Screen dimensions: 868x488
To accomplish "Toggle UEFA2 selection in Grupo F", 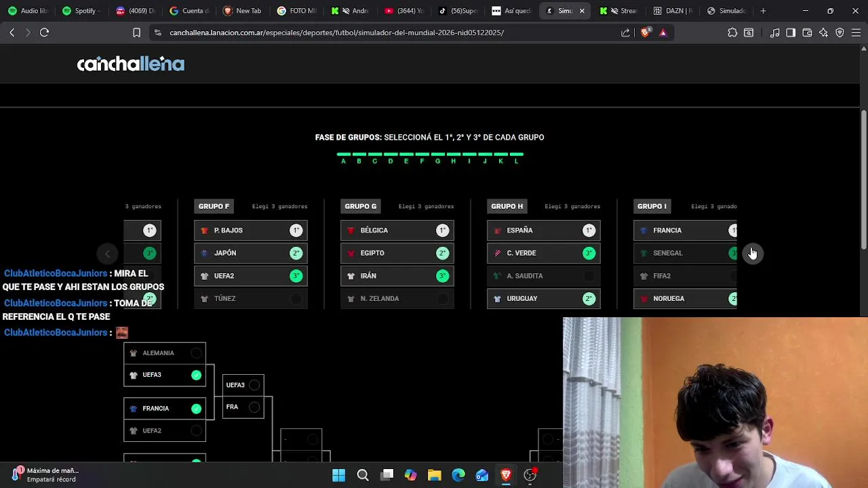I will pyautogui.click(x=250, y=276).
